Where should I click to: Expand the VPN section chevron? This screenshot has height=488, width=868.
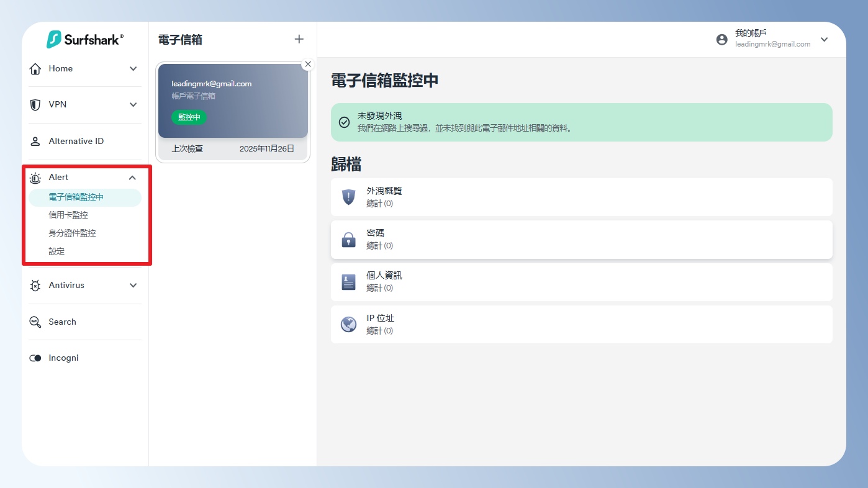133,105
